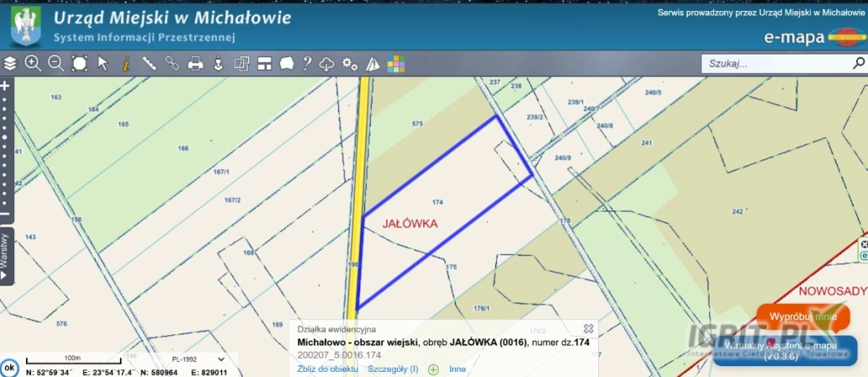This screenshot has width=868, height=377.
Task: Click the question mark help icon
Action: [307, 64]
